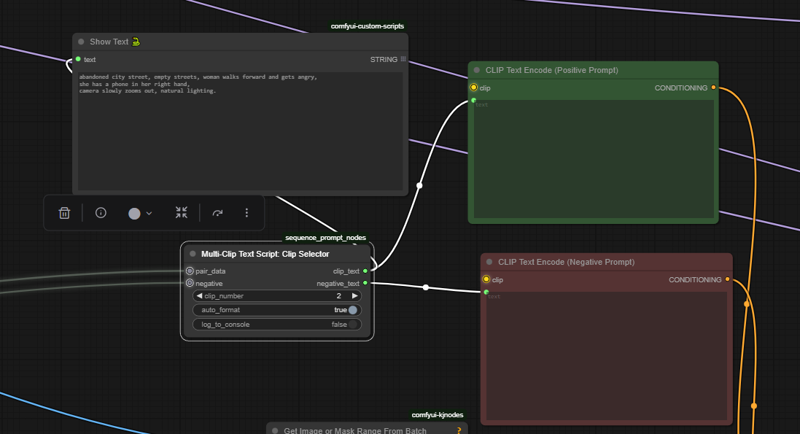Click the collapse node arrows icon
Image resolution: width=800 pixels, height=434 pixels.
(x=181, y=213)
